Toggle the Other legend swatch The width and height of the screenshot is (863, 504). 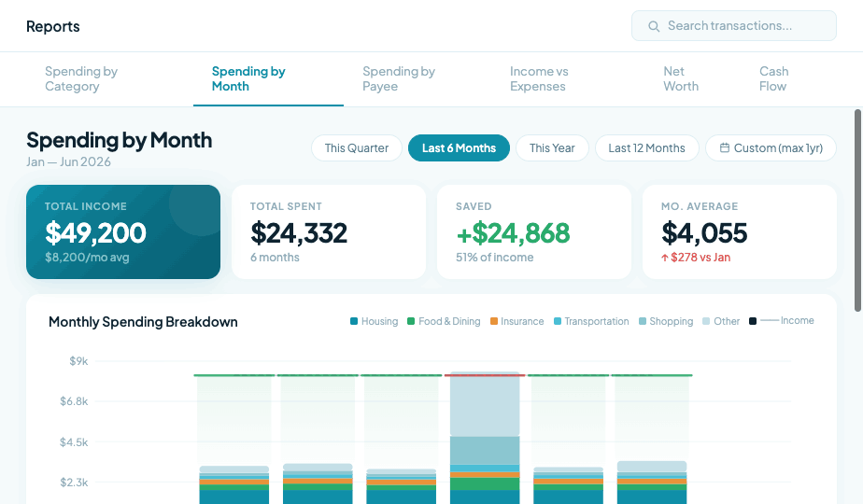(x=706, y=321)
